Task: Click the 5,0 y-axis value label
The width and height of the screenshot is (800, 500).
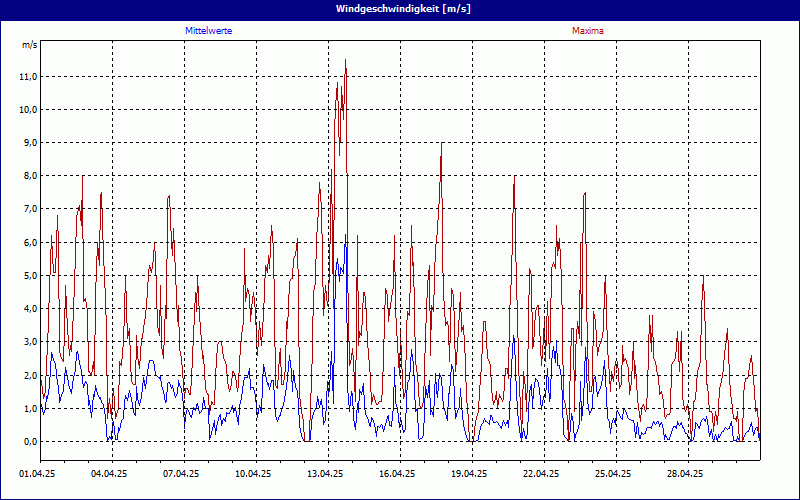Action: click(28, 275)
